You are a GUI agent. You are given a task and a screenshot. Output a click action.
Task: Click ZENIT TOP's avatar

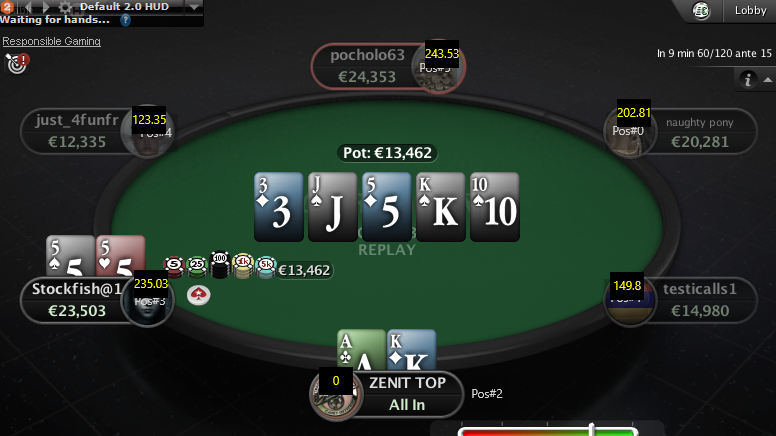[336, 395]
